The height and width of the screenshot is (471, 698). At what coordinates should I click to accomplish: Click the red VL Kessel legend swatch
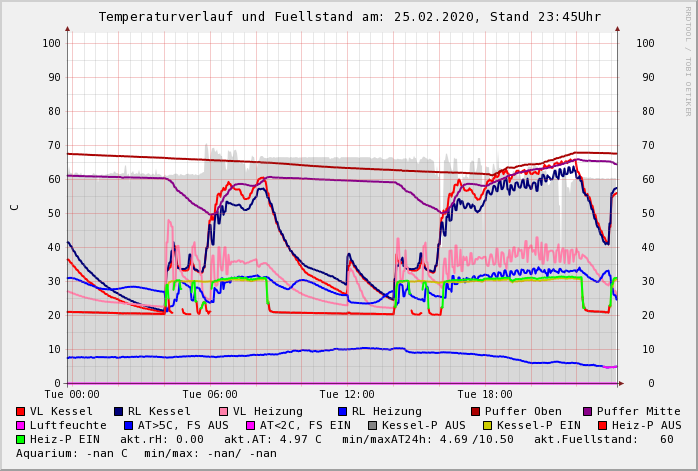[21, 411]
